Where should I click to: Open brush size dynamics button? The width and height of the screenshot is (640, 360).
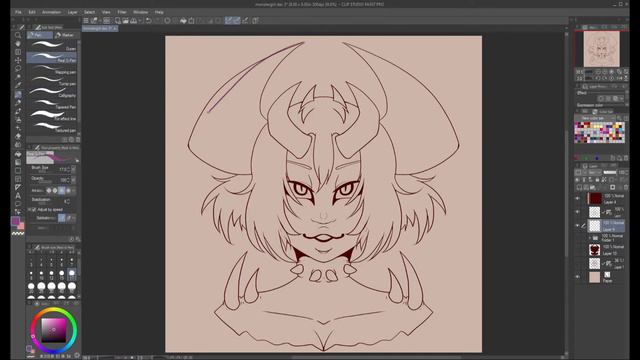click(73, 169)
